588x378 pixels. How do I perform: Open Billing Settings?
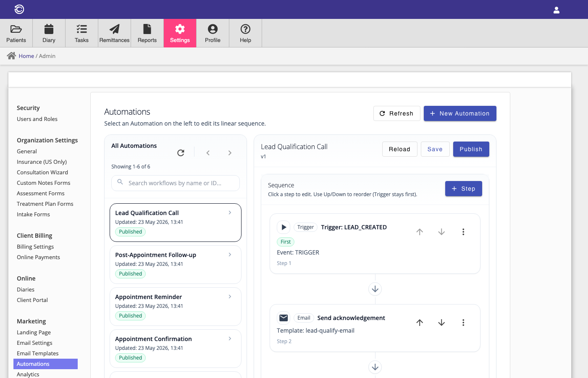click(35, 247)
